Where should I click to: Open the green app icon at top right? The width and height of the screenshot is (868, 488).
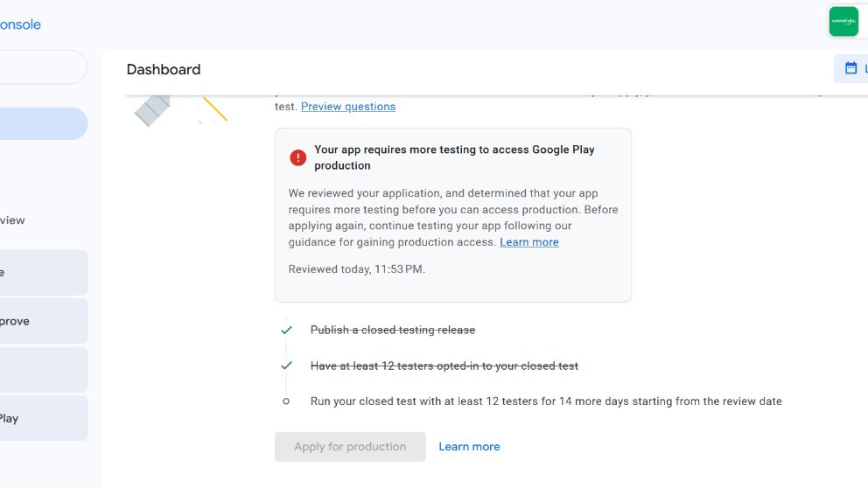click(x=843, y=21)
